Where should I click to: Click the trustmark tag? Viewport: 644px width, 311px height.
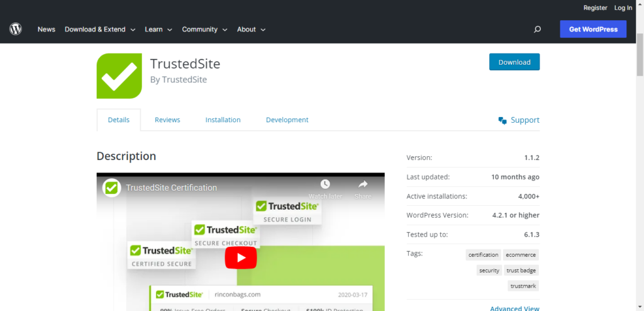[523, 285]
